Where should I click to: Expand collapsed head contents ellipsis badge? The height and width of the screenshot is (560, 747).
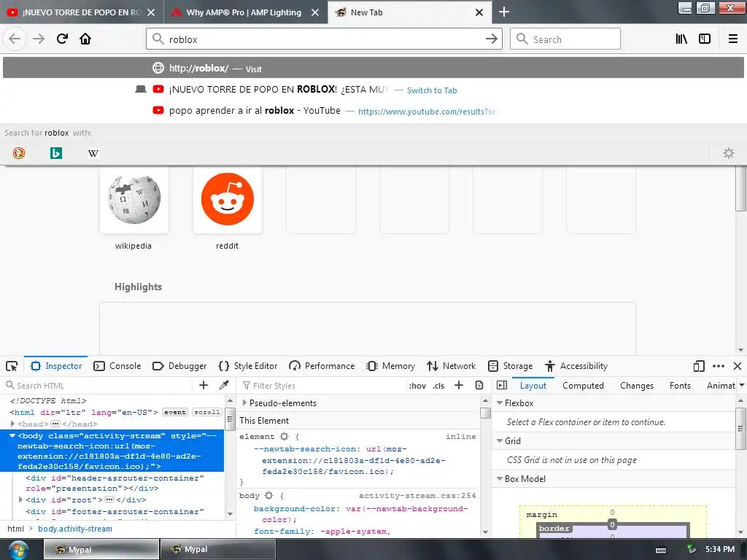coord(55,424)
